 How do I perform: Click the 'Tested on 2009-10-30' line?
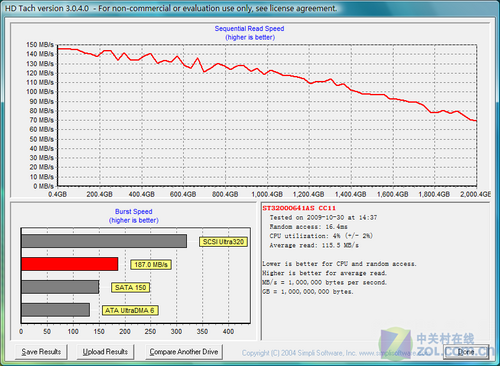pos(323,218)
